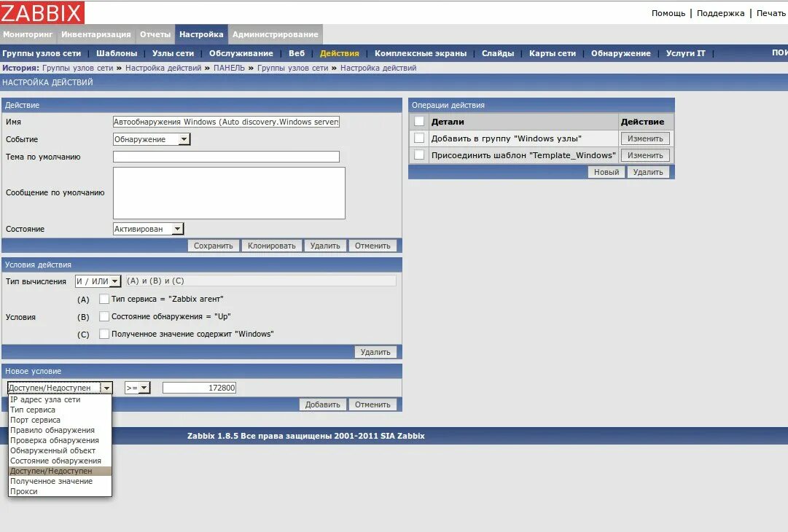Open the Поддержка support link
Viewport: 788px width, 532px height.
point(720,13)
